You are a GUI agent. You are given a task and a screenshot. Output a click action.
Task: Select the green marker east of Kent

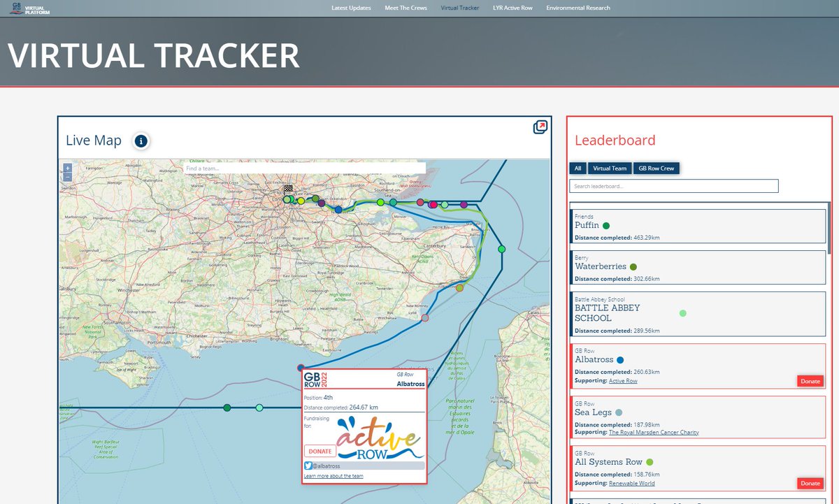point(501,249)
